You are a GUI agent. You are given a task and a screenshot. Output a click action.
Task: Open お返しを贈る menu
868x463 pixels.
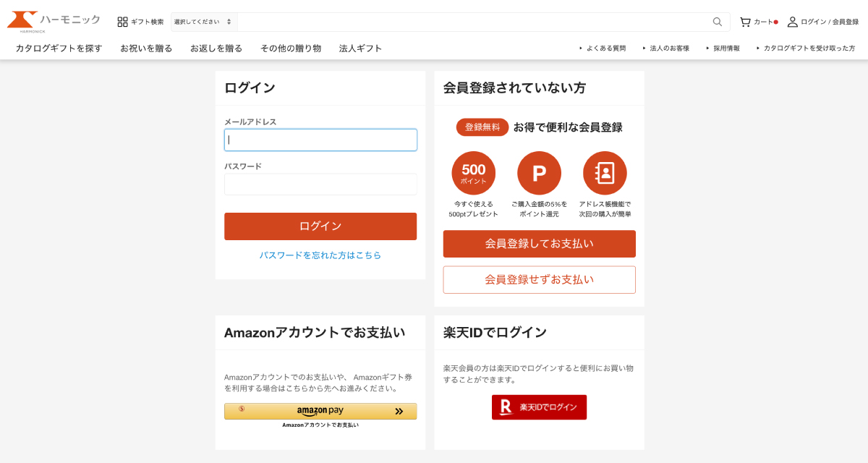(216, 48)
